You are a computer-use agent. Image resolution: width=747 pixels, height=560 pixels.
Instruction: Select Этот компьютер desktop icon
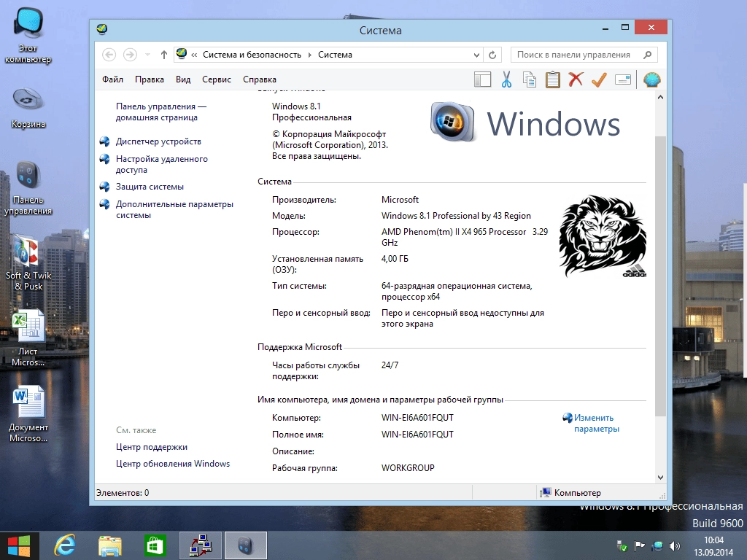[x=28, y=35]
